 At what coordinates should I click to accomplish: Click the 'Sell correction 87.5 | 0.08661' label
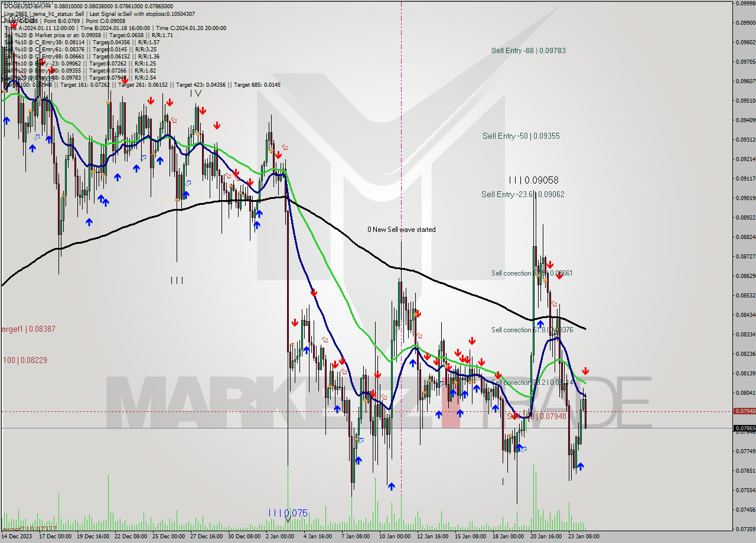coord(532,273)
